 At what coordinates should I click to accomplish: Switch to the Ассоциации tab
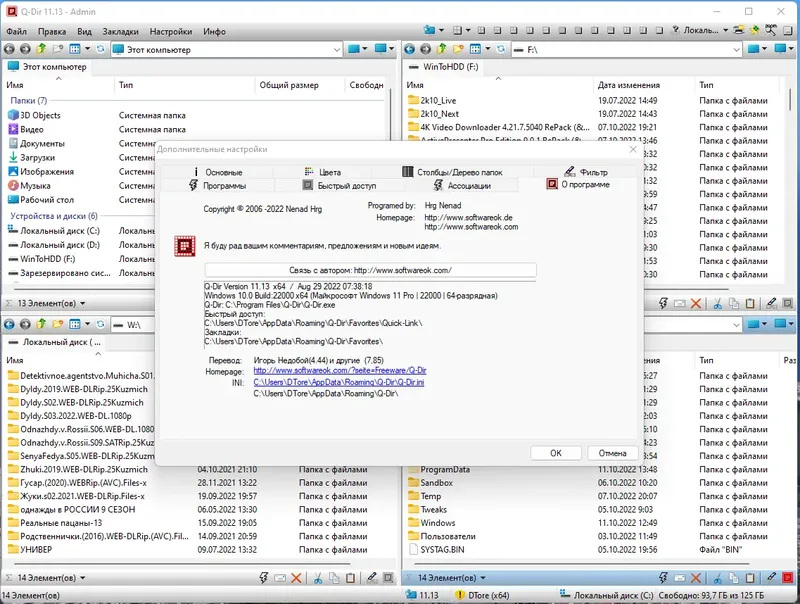[462, 186]
